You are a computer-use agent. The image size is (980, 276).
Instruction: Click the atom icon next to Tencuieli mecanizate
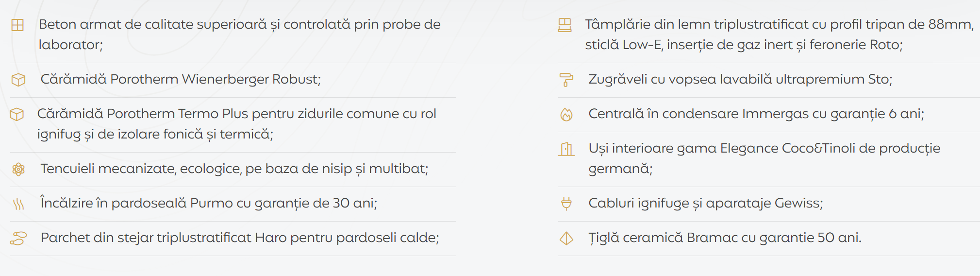pyautogui.click(x=18, y=169)
